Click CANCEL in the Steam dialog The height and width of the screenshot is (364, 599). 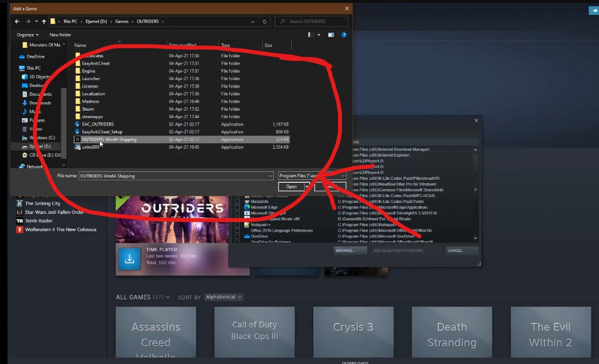(462, 250)
